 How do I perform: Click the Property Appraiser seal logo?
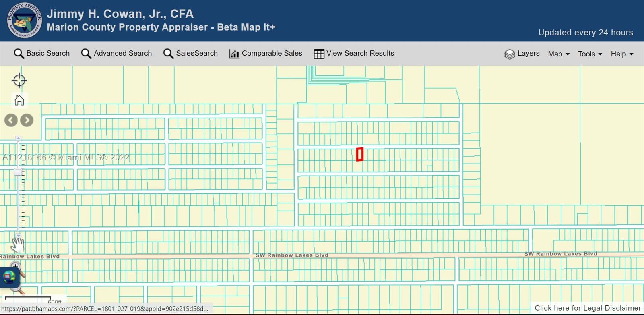coord(24,21)
